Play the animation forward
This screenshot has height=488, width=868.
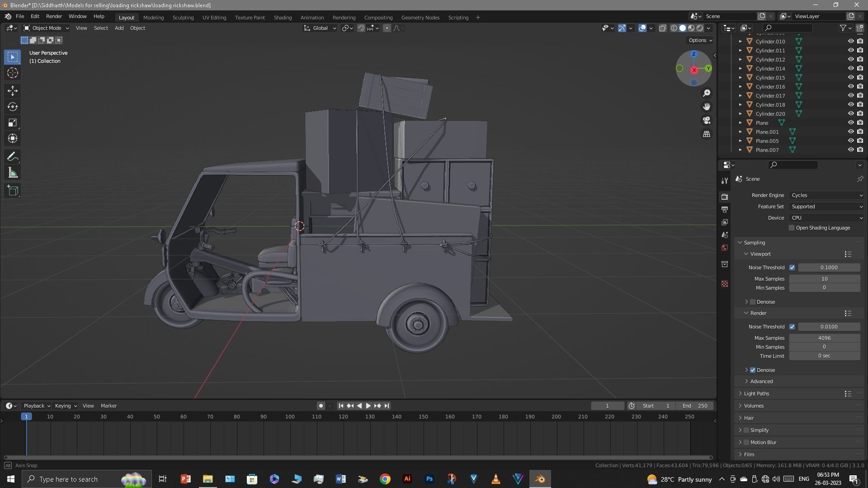(368, 406)
